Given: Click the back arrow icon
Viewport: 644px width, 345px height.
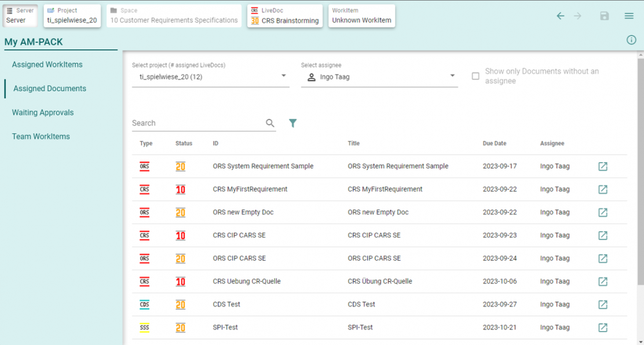Looking at the screenshot, I should (x=560, y=16).
